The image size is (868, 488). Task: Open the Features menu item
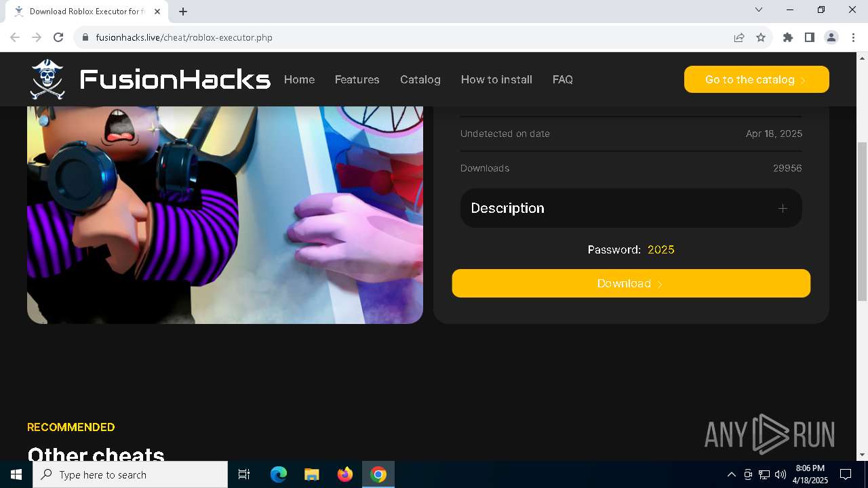tap(357, 79)
